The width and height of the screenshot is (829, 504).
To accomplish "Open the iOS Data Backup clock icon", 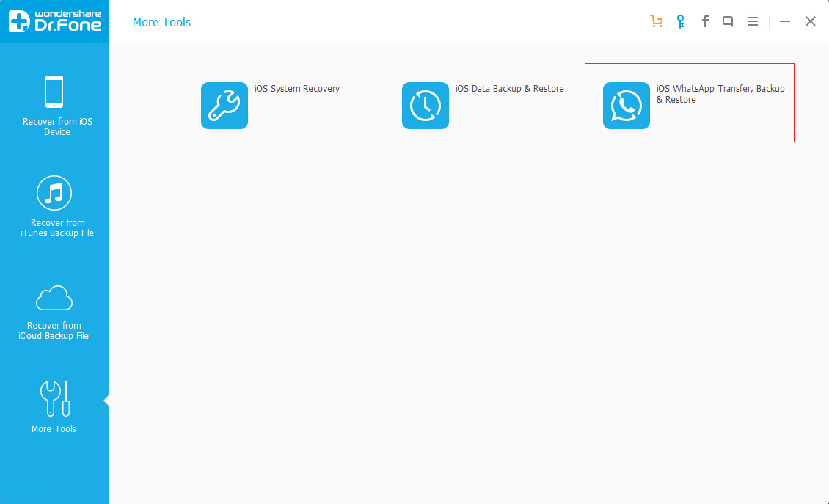I will tap(425, 105).
